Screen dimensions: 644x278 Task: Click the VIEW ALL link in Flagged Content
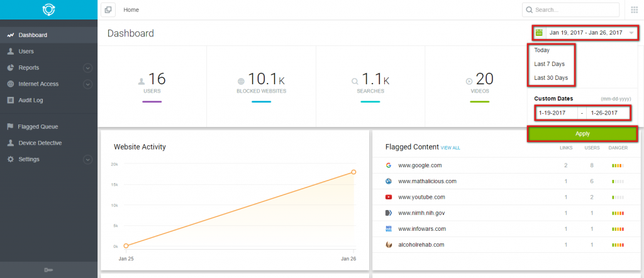pos(450,148)
